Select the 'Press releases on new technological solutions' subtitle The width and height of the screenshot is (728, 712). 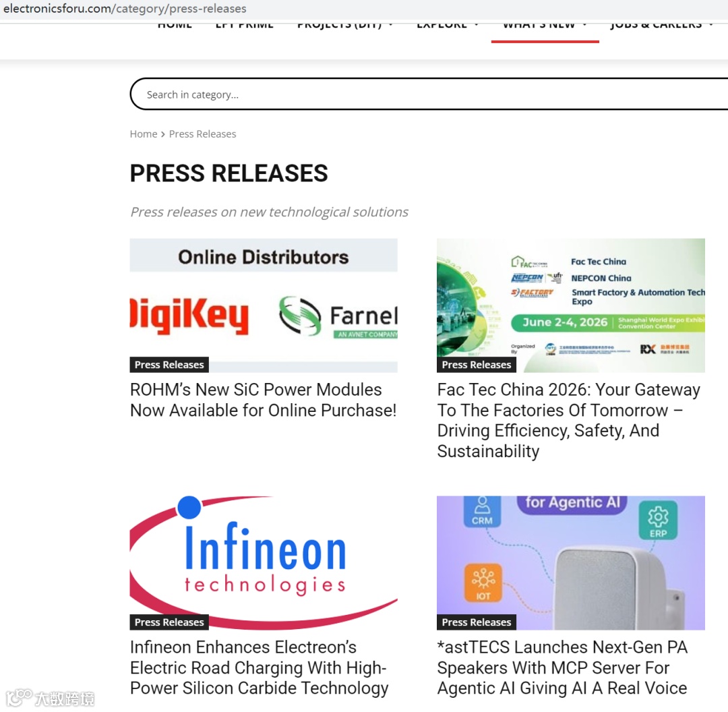(x=269, y=212)
